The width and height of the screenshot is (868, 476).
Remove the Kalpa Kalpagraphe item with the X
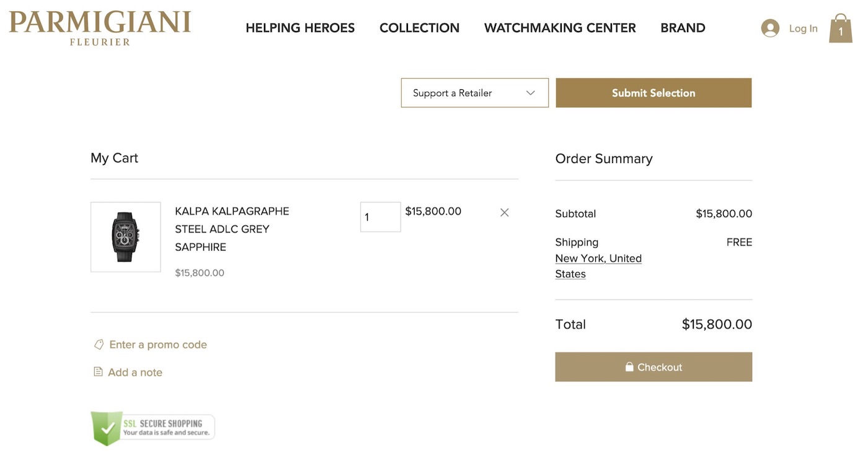(504, 212)
